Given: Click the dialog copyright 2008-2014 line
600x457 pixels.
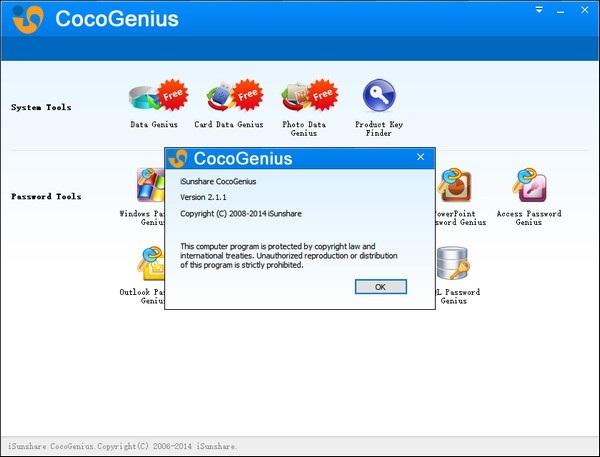Looking at the screenshot, I should click(x=241, y=214).
